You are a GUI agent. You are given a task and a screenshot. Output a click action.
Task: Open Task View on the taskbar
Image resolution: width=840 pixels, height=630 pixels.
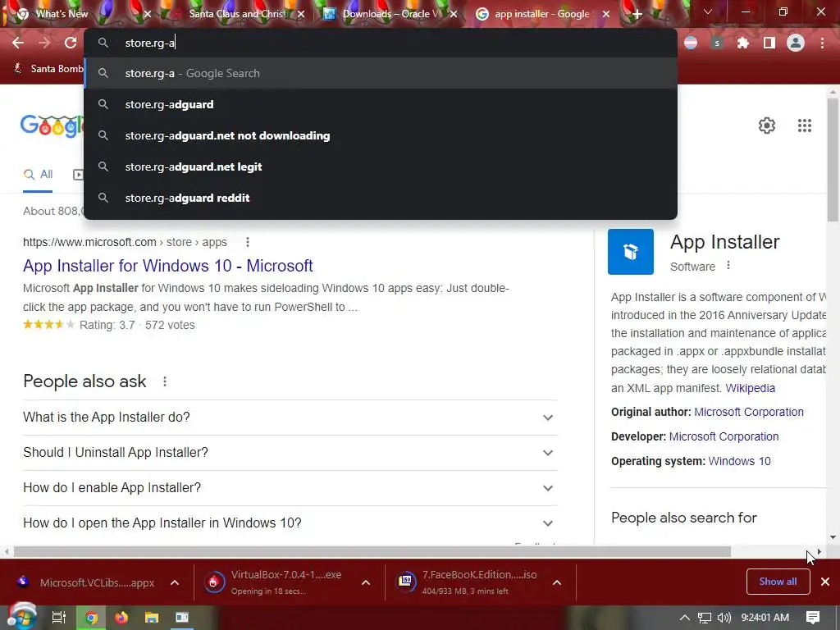coord(58,618)
